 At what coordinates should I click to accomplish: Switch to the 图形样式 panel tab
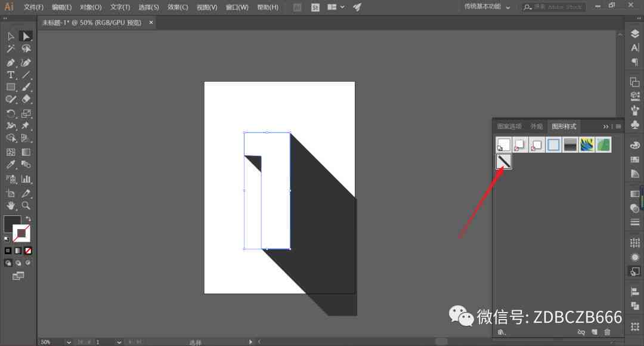tap(563, 126)
